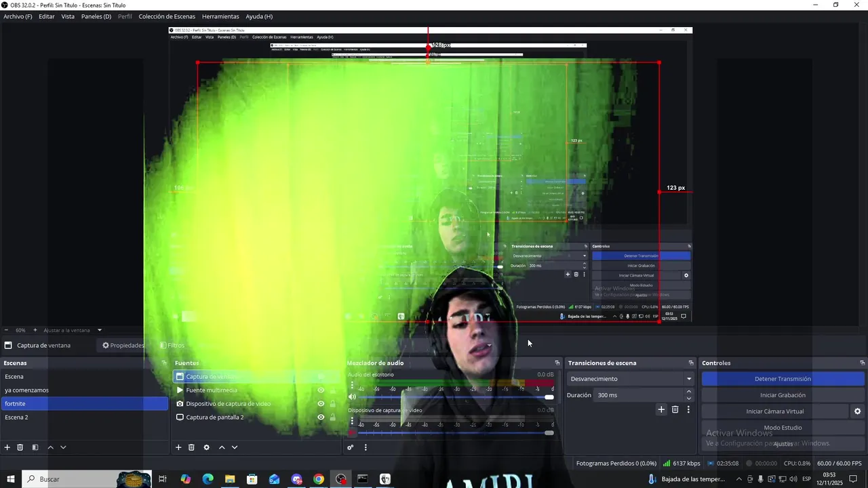Open the Editar menu
The height and width of the screenshot is (488, 868).
click(x=47, y=16)
